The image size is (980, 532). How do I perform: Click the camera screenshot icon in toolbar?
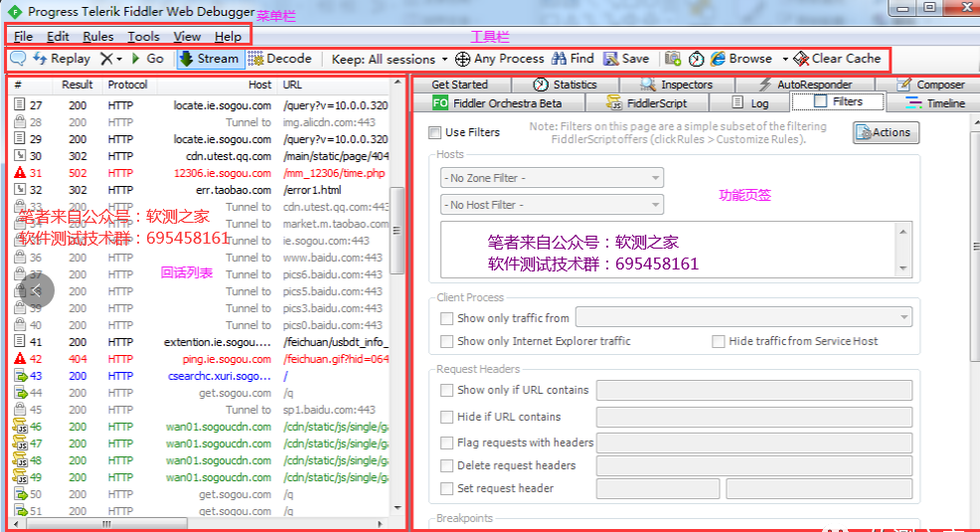tap(673, 59)
